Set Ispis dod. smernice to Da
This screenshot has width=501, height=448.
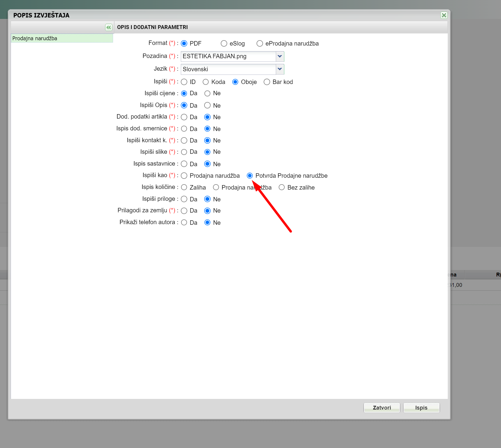(184, 129)
